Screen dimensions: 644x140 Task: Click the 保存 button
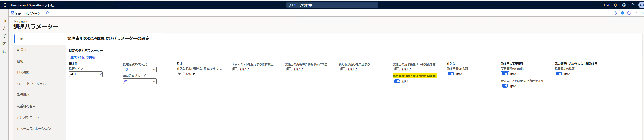click(x=16, y=13)
